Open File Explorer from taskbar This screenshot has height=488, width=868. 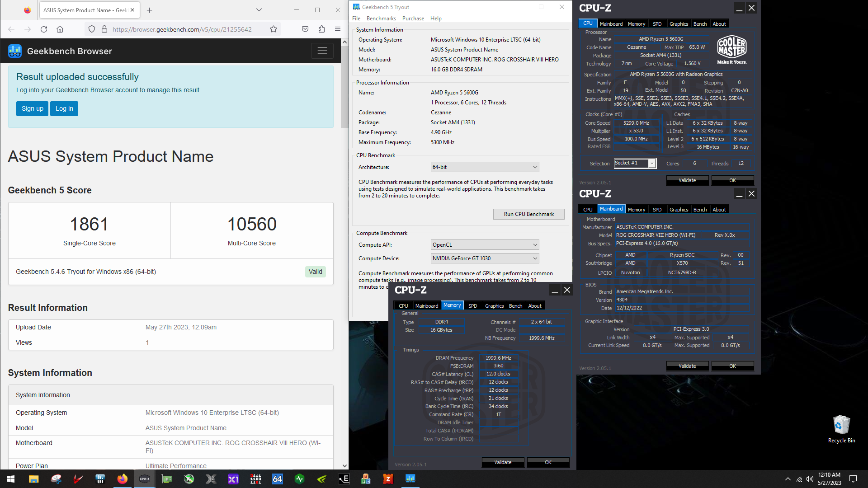[x=34, y=479]
